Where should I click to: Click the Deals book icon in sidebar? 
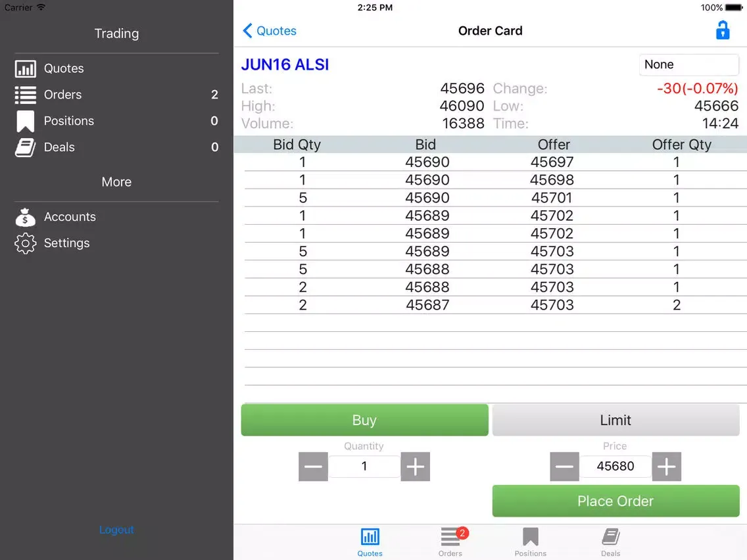coord(25,147)
